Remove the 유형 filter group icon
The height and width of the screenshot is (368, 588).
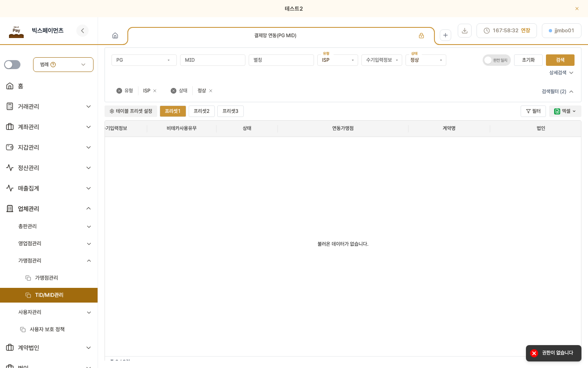(x=119, y=91)
